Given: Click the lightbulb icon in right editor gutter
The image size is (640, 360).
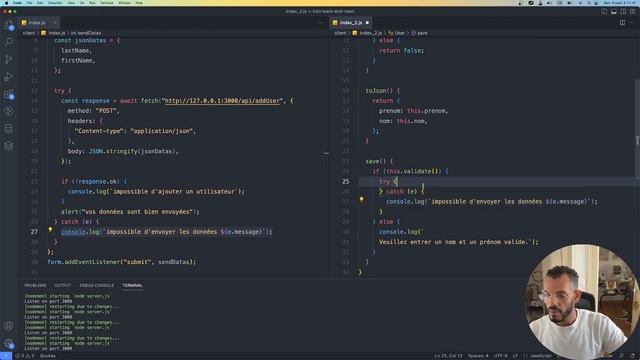Looking at the screenshot, I should [362, 200].
